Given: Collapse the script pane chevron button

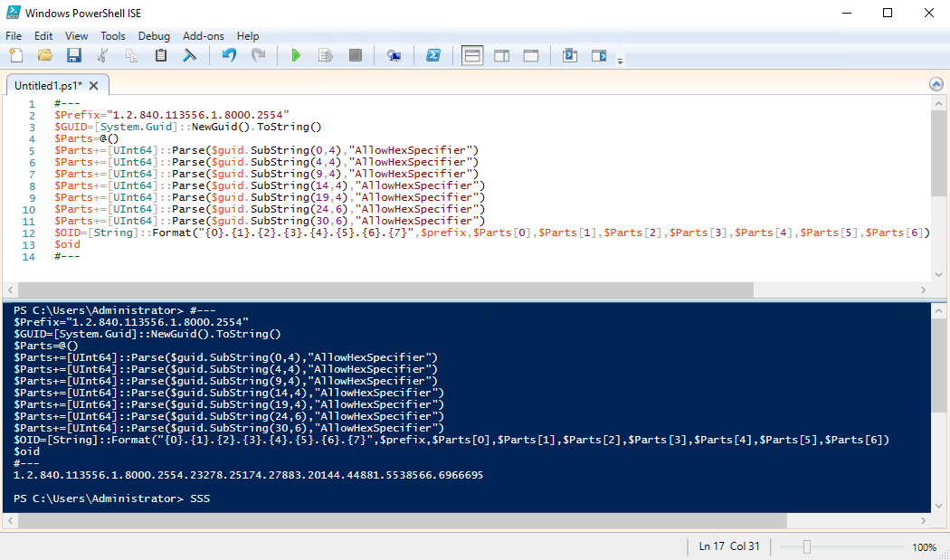Looking at the screenshot, I should [x=936, y=84].
